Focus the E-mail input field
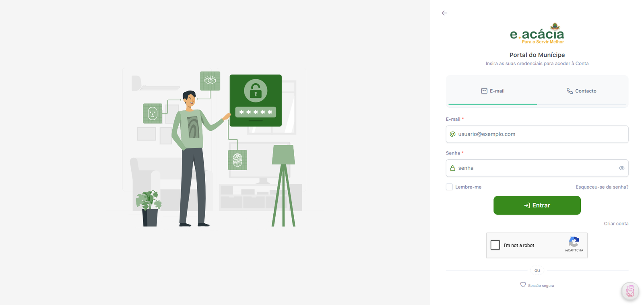 (x=537, y=134)
